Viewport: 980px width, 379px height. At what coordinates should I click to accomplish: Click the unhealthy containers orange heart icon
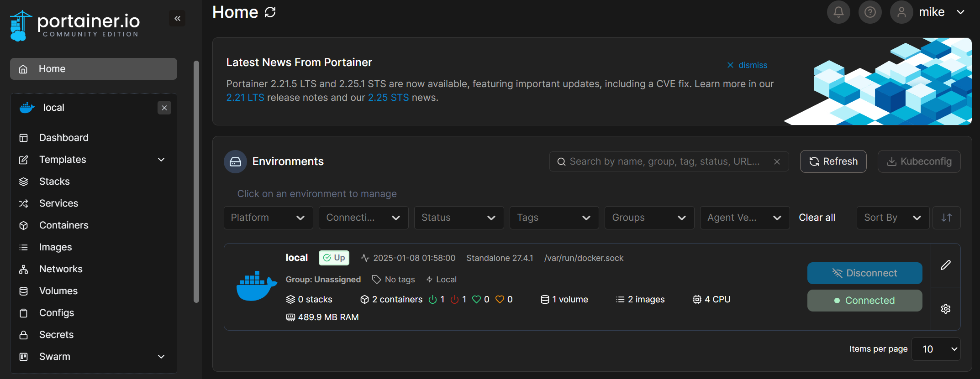500,300
